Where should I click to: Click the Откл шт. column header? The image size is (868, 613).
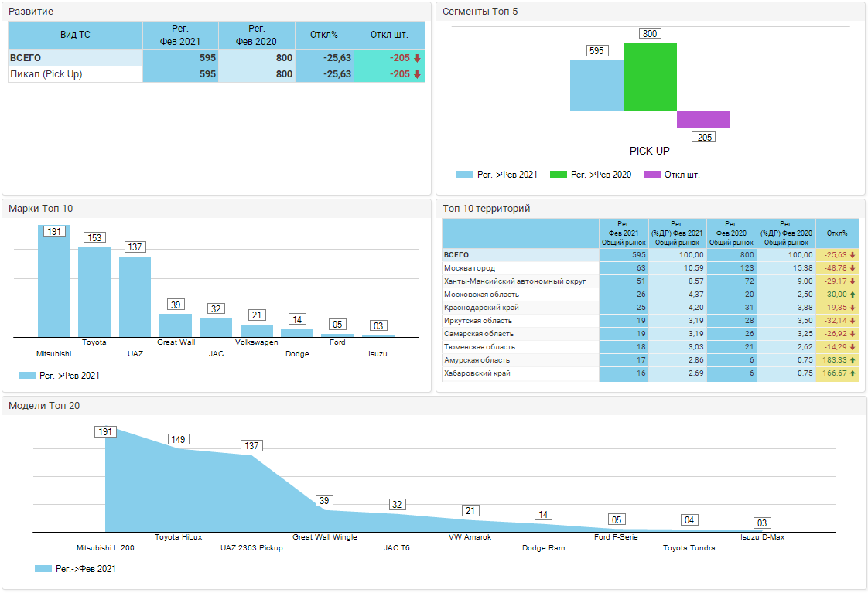(389, 35)
